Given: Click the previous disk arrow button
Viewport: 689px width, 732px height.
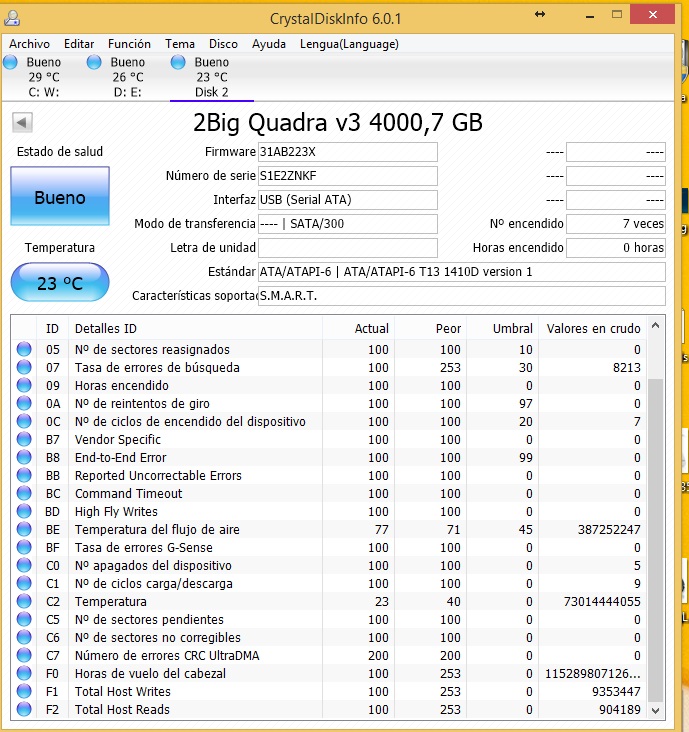Looking at the screenshot, I should pyautogui.click(x=22, y=123).
